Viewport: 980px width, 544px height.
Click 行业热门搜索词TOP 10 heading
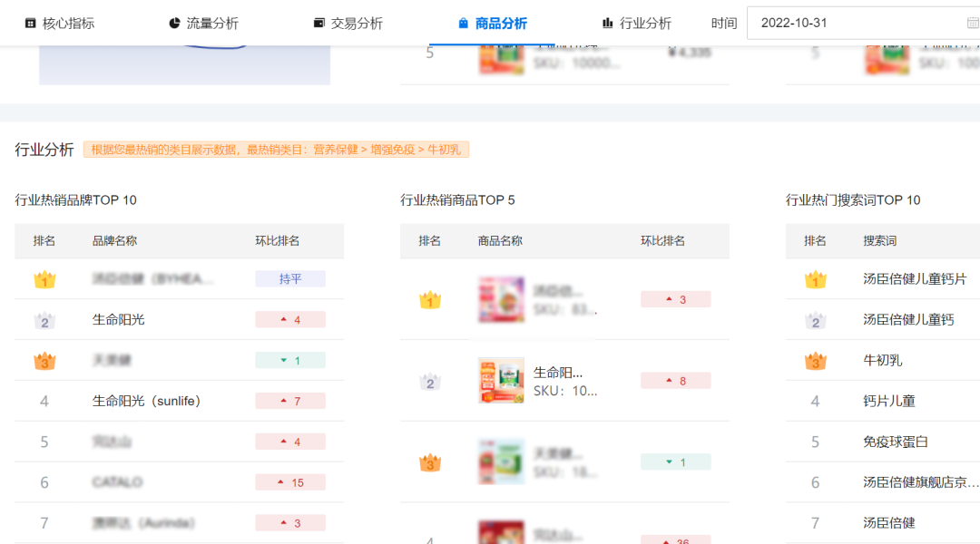tap(853, 200)
